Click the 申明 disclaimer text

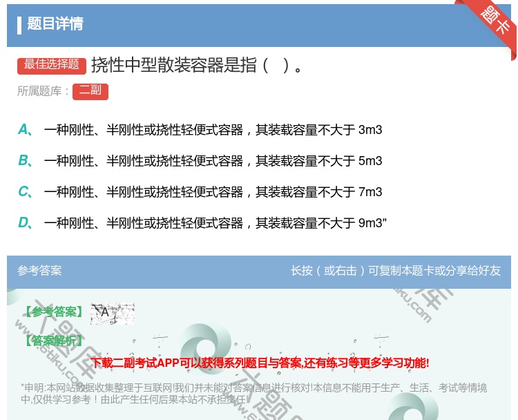pos(253,394)
